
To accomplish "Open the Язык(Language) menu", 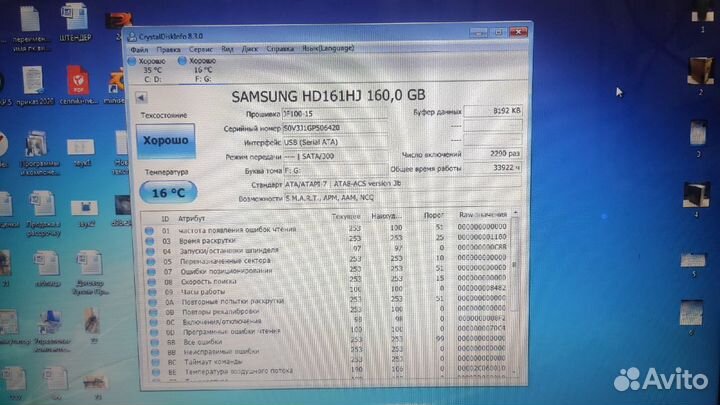I will [328, 48].
